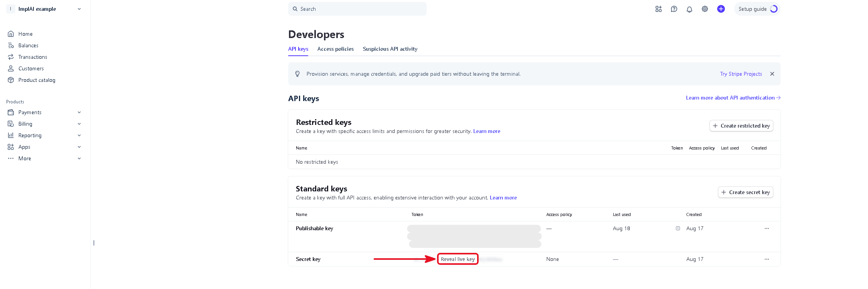Click the purple plus create icon
The width and height of the screenshot is (868, 289).
721,9
